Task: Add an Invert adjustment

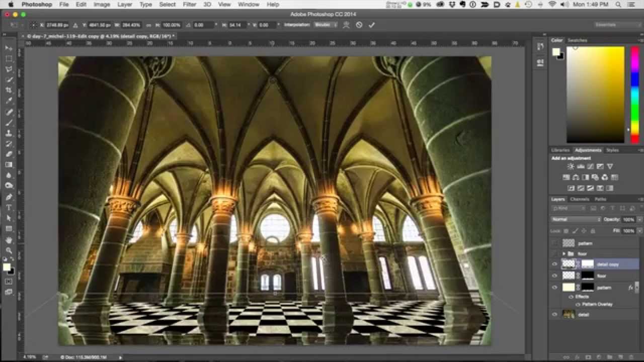Action: point(571,189)
